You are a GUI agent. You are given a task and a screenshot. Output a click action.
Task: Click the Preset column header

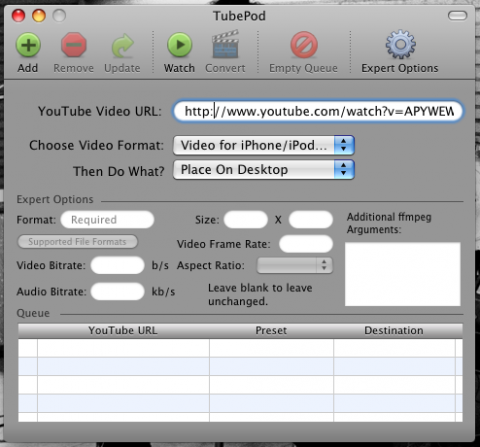click(271, 331)
